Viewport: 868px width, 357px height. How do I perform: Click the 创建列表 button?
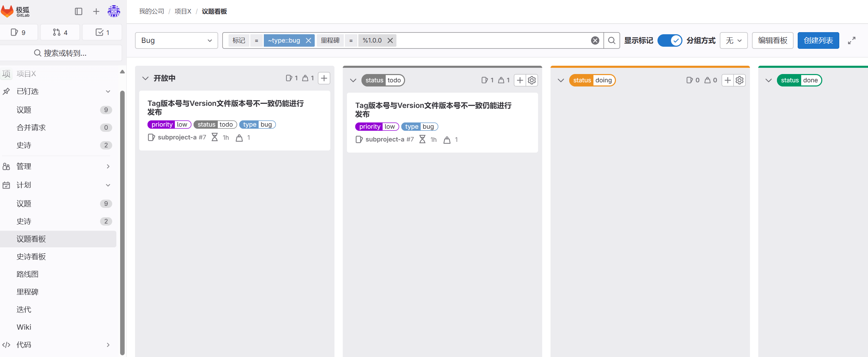(818, 40)
